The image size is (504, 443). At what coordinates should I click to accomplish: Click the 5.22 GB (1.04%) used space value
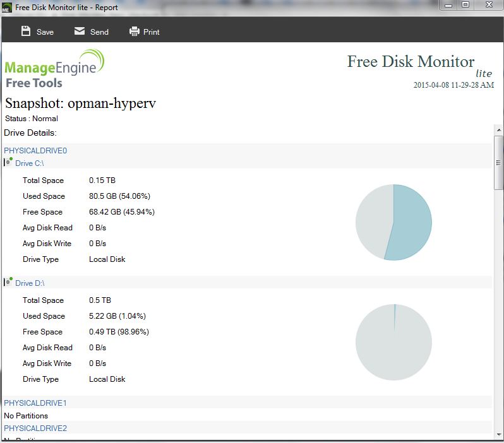(117, 316)
